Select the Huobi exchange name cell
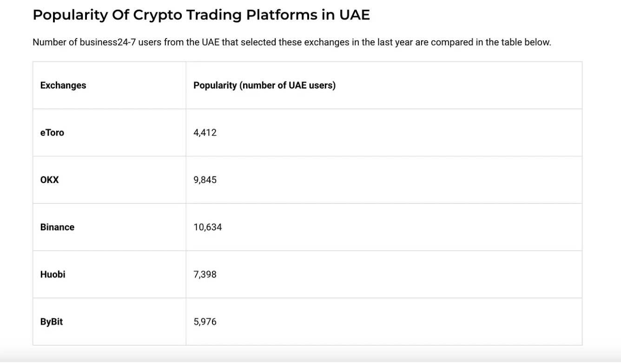 (53, 275)
